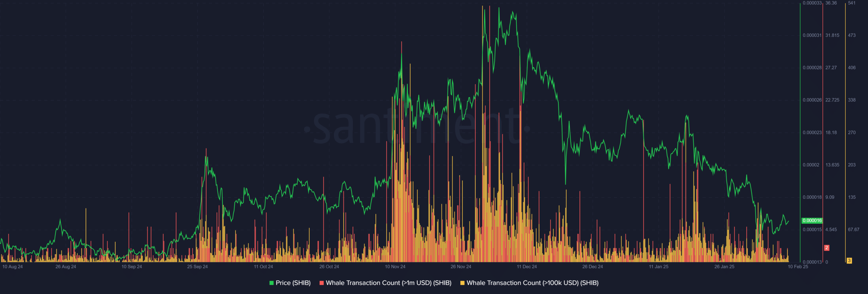868x294 pixels.
Task: Click the 0.000018 price axis label
Action: coord(812,197)
